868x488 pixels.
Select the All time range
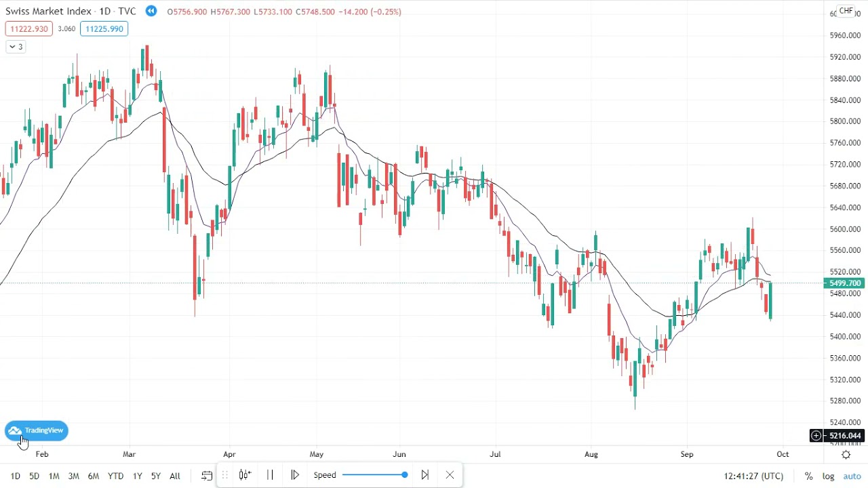click(x=174, y=476)
